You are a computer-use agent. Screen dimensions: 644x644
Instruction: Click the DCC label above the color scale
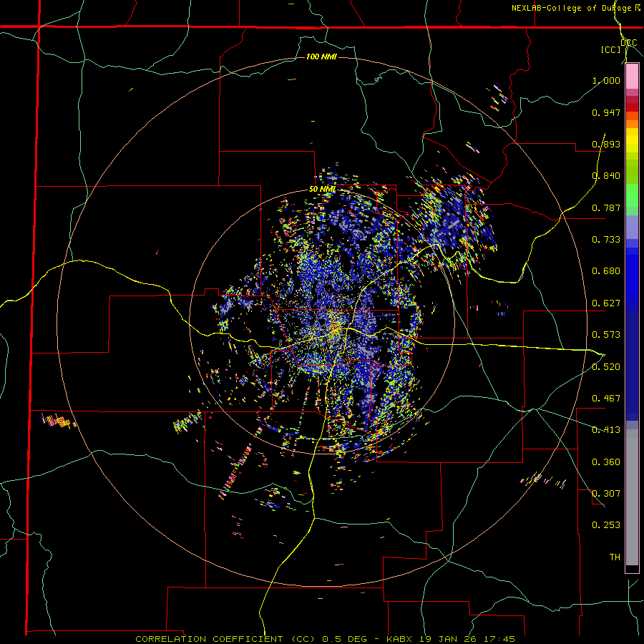[x=629, y=43]
